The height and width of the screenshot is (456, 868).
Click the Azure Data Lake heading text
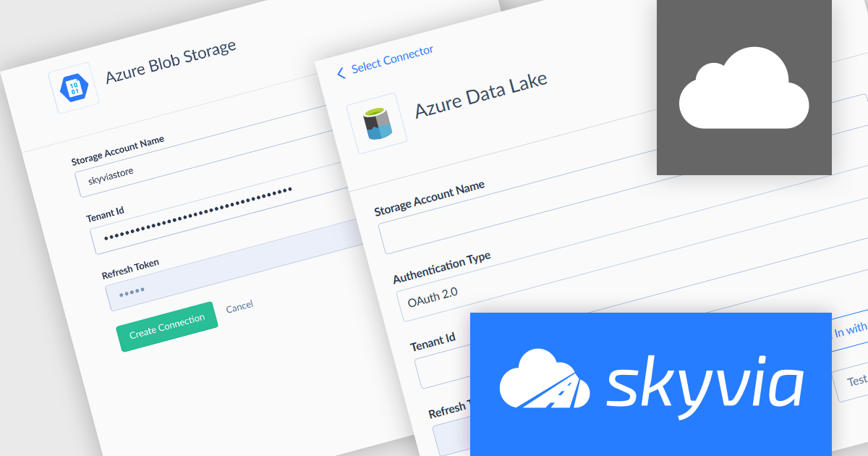click(481, 96)
